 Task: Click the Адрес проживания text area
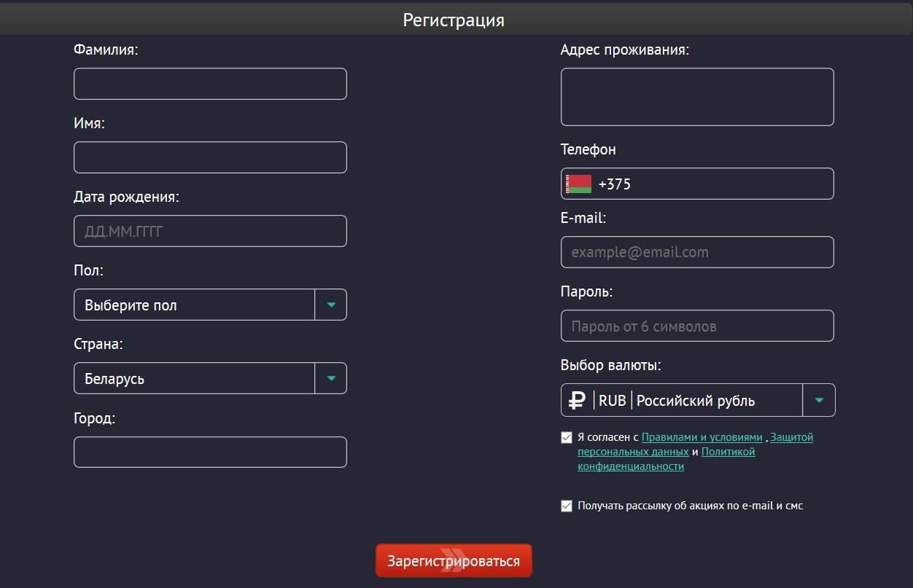(697, 96)
